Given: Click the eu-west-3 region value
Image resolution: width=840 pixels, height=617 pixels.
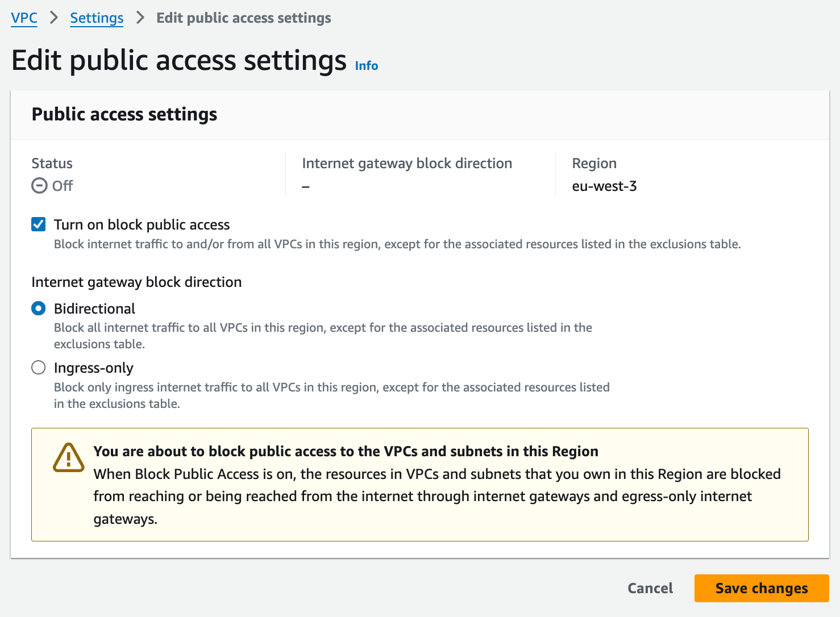Looking at the screenshot, I should click(604, 186).
